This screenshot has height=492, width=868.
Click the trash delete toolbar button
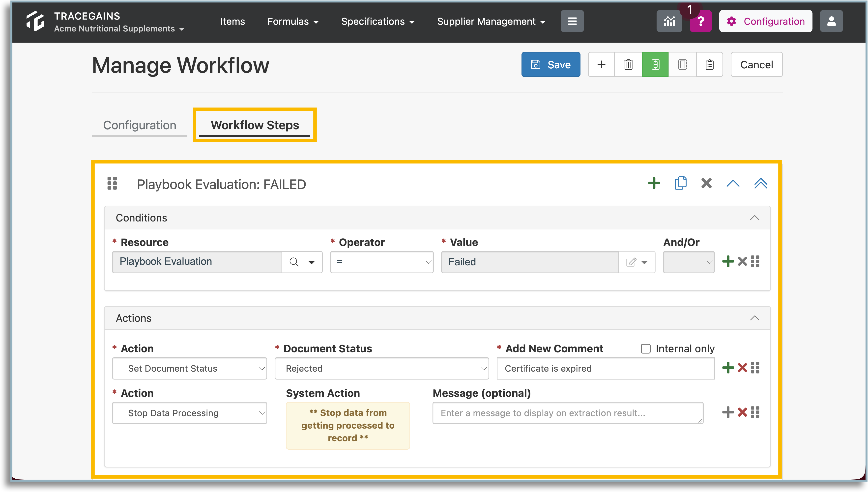pos(628,65)
